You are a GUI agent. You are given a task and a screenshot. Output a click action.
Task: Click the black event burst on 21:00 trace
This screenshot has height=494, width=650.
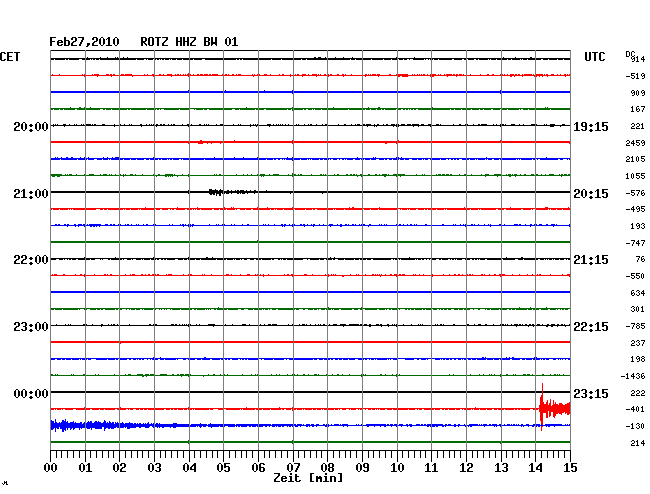tap(233, 192)
